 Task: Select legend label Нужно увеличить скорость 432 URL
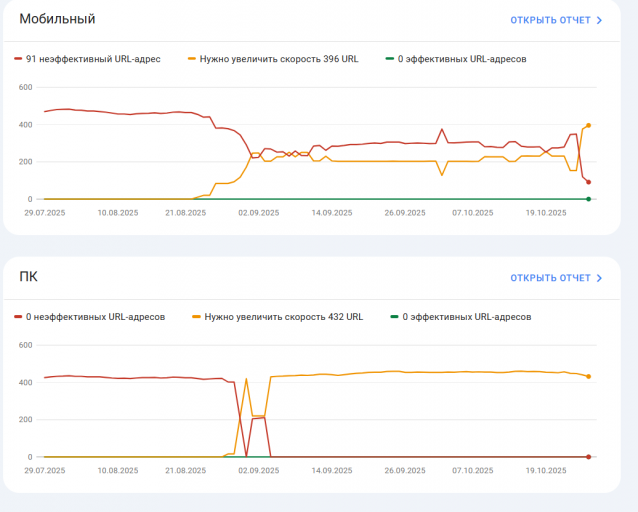pyautogui.click(x=284, y=317)
